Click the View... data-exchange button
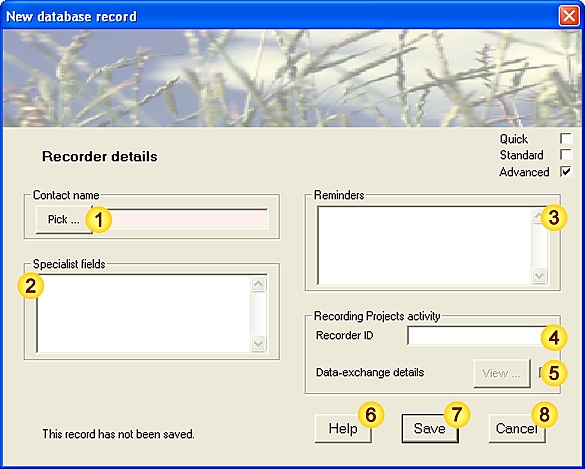The height and width of the screenshot is (469, 585). pos(502,373)
